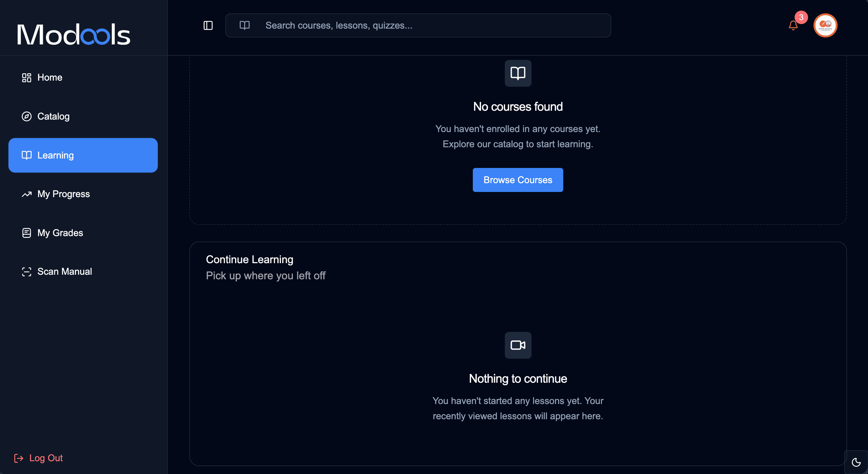Click the Log Out link
The image size is (868, 474).
click(38, 458)
